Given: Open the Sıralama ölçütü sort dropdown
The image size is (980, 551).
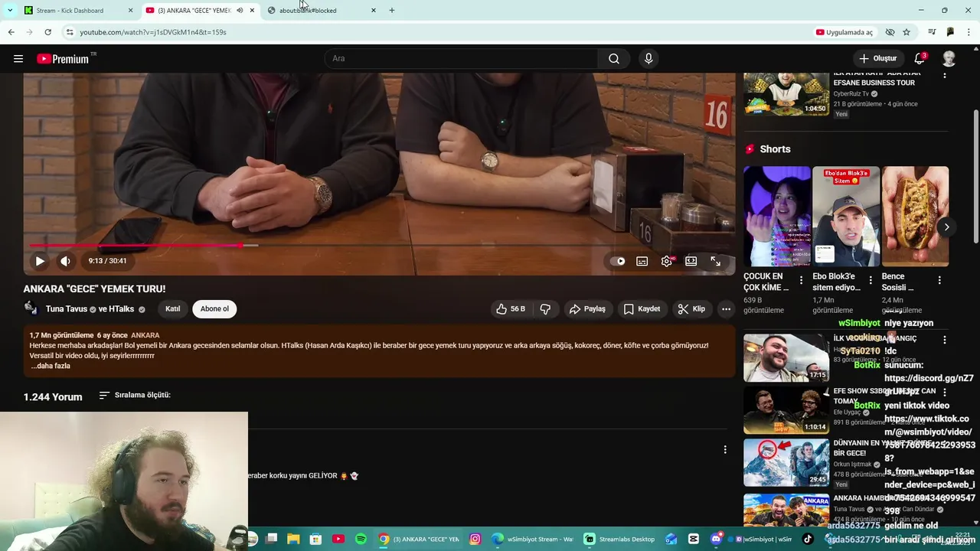Looking at the screenshot, I should 135,396.
